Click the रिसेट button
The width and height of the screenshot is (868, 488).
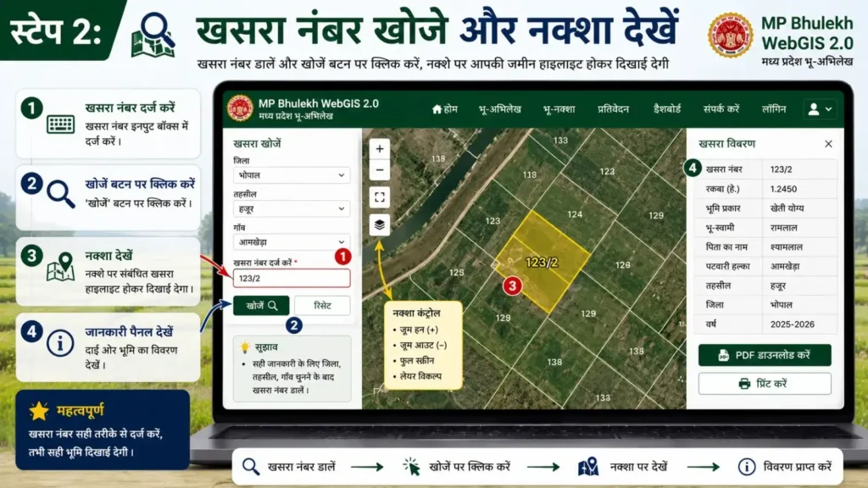pyautogui.click(x=322, y=305)
